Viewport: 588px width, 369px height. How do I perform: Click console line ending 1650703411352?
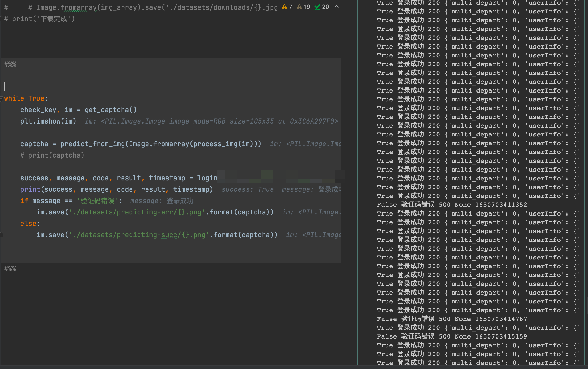click(452, 205)
